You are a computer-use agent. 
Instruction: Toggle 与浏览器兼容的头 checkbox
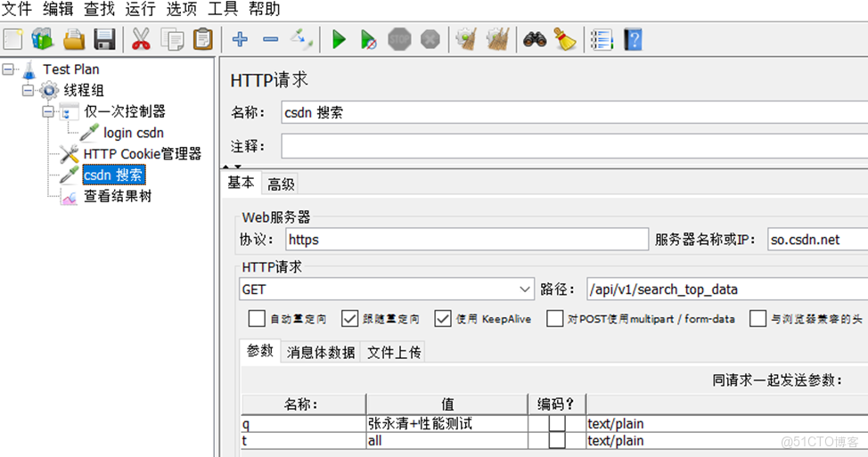pos(757,319)
